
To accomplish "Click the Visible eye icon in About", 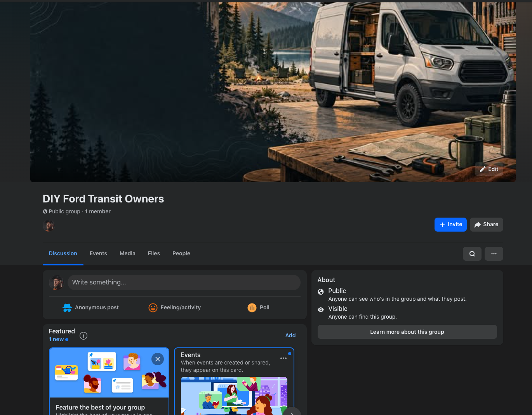I will click(x=321, y=310).
